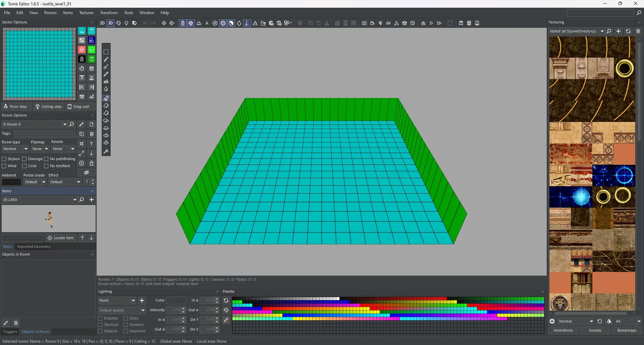The height and width of the screenshot is (345, 644).
Task: Switch to Imported Geometry tab
Action: click(x=34, y=247)
